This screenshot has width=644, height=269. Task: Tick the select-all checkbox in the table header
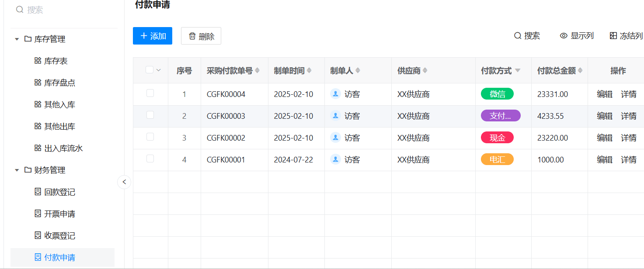click(x=150, y=70)
